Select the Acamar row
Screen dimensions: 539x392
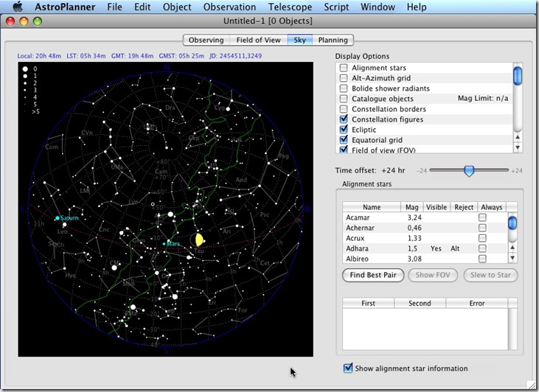click(x=425, y=217)
